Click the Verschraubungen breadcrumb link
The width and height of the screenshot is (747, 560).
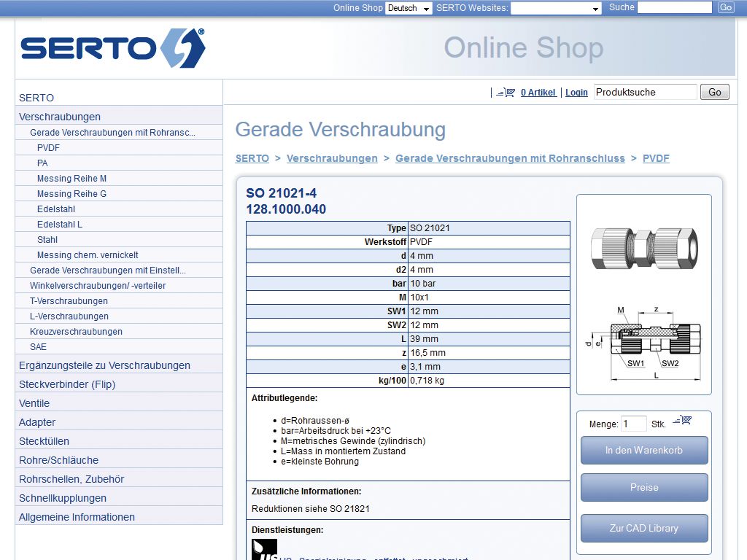332,158
